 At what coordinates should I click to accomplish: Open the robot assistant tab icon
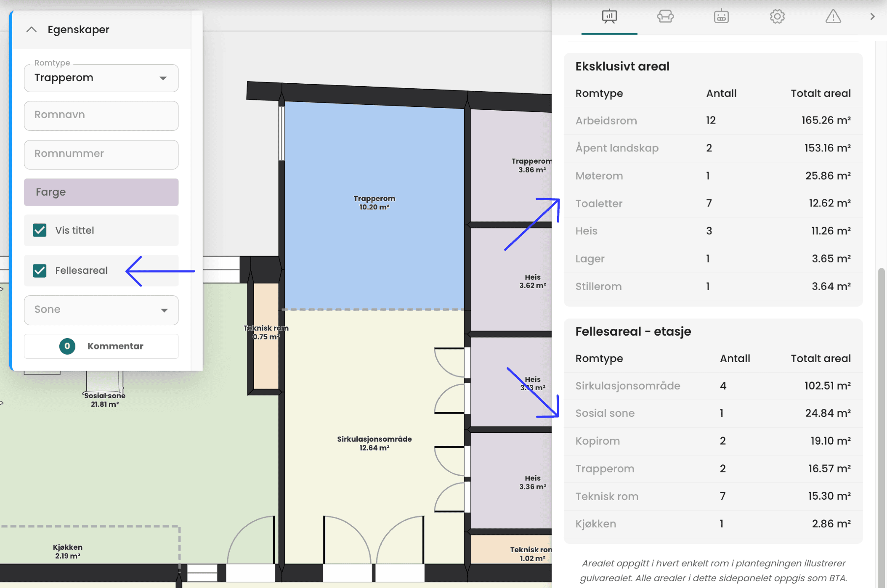[x=721, y=16]
